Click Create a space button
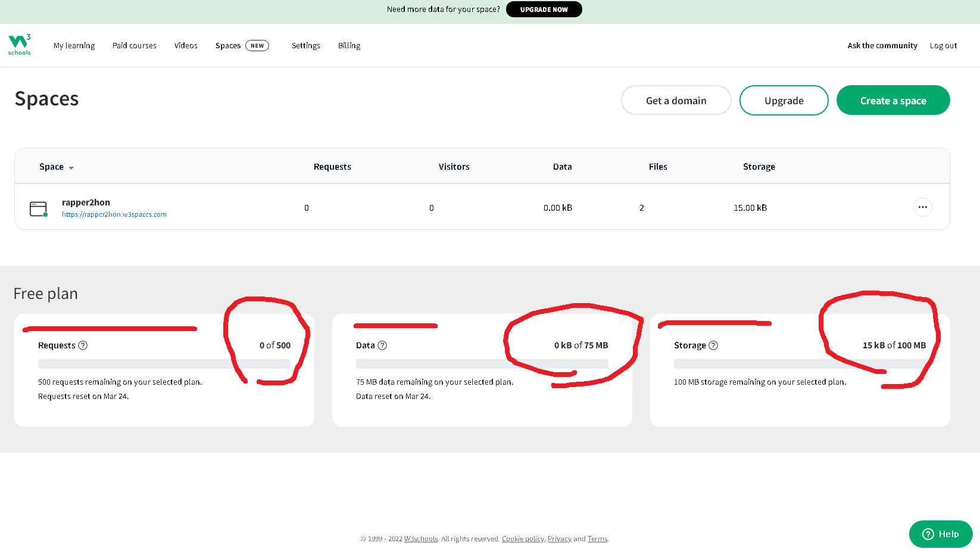The image size is (980, 549). click(x=893, y=100)
